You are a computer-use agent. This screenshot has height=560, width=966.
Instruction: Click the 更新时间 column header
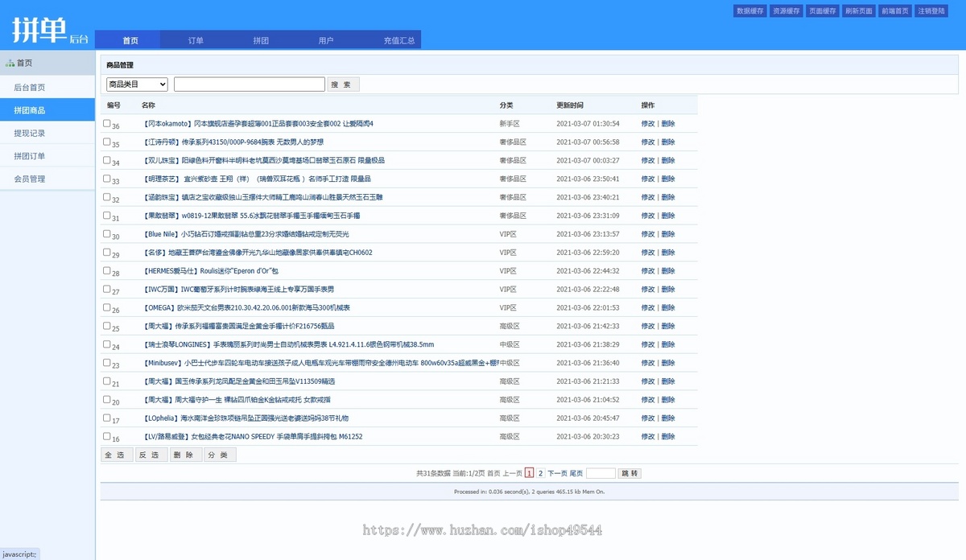(570, 105)
